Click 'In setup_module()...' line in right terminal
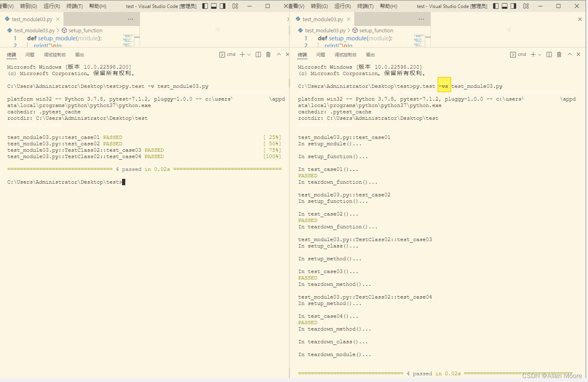The height and width of the screenshot is (382, 588). click(330, 144)
